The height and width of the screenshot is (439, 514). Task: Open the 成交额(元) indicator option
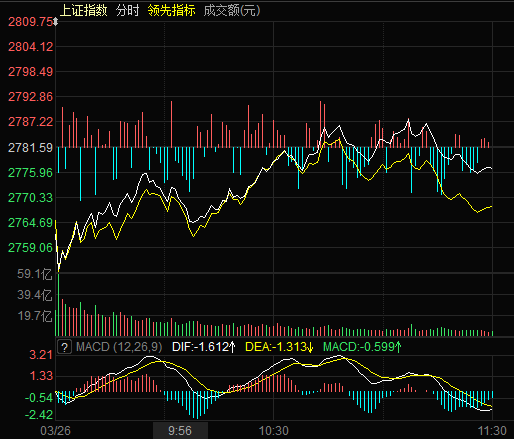click(232, 11)
